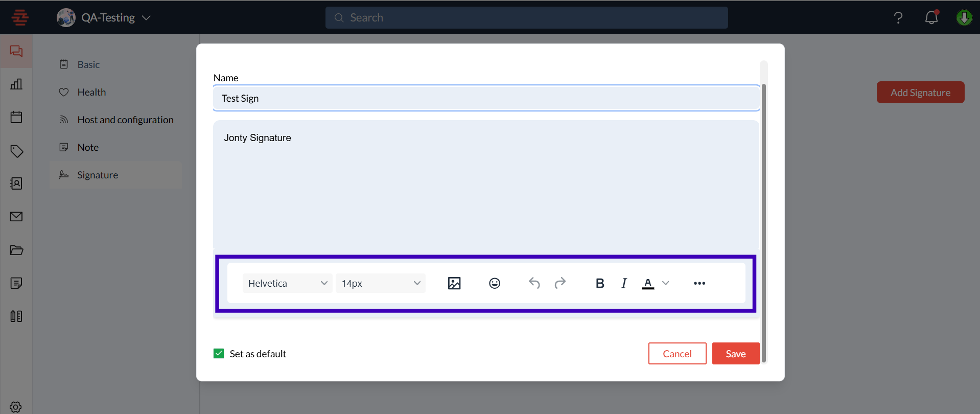Click the app logo in top-left corner
Viewport: 980px width, 414px height.
pos(20,17)
